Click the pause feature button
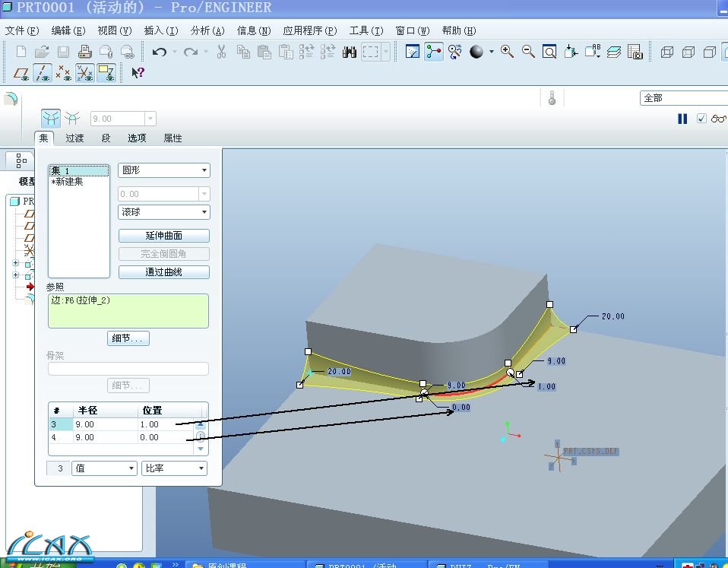This screenshot has width=728, height=568. (682, 119)
